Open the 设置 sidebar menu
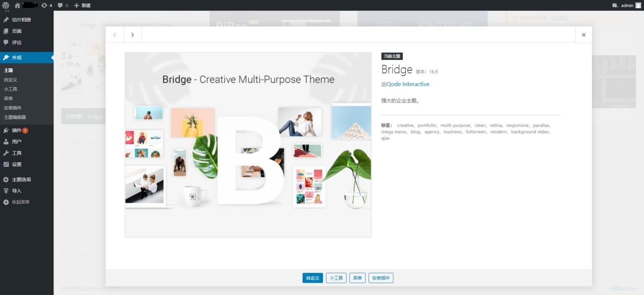 point(27,164)
